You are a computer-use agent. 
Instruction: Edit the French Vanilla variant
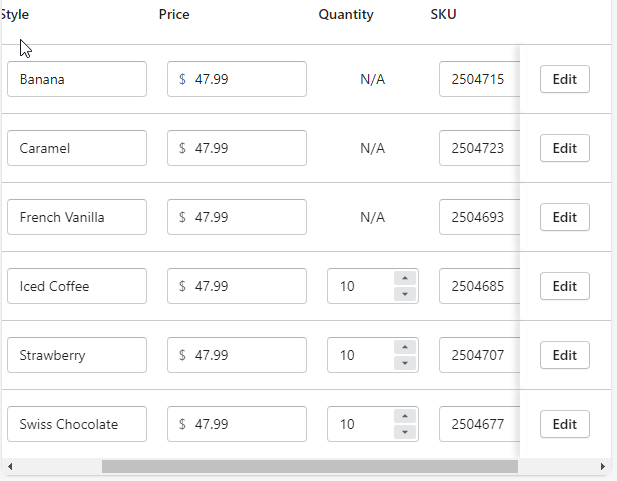(x=564, y=217)
